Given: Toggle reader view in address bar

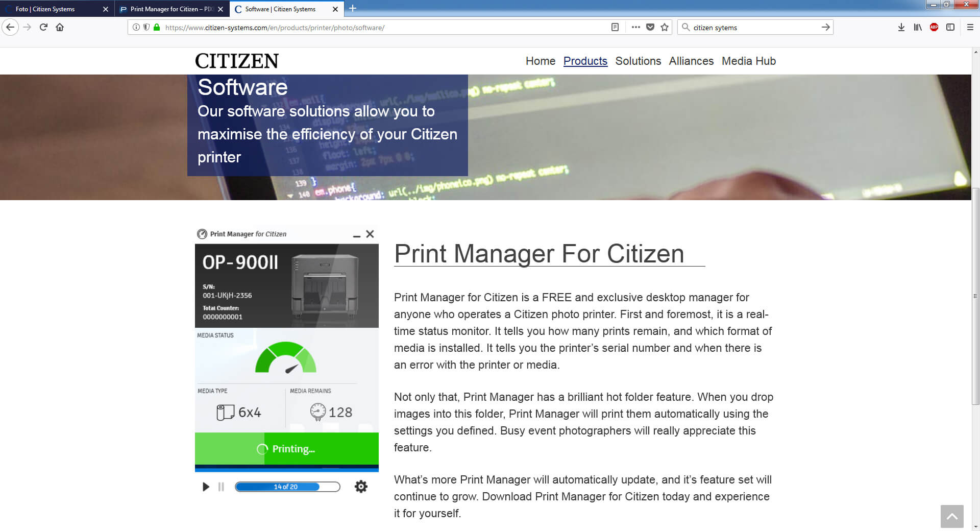Looking at the screenshot, I should (x=615, y=27).
